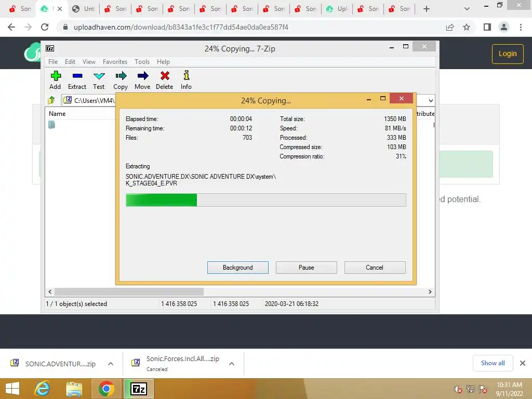
Task: Click the Test toolbar icon
Action: [x=99, y=80]
